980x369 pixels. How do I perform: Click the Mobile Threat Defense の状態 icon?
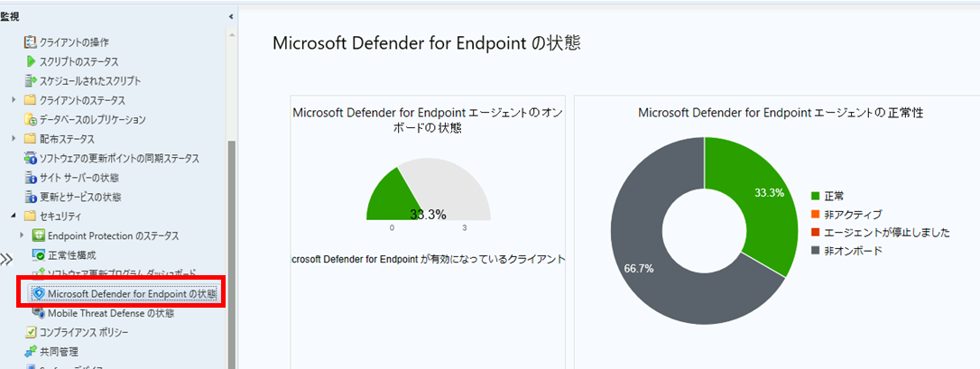click(x=38, y=313)
